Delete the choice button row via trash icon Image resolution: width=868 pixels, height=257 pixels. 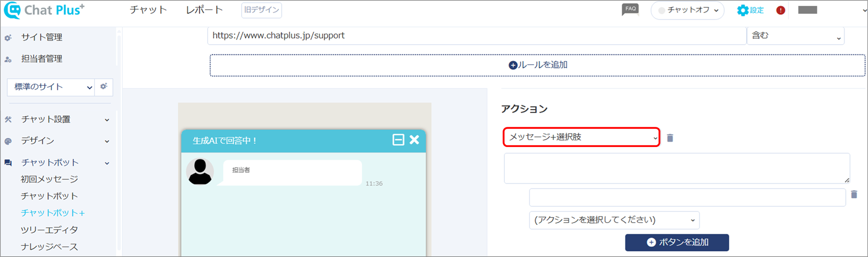pos(854,194)
